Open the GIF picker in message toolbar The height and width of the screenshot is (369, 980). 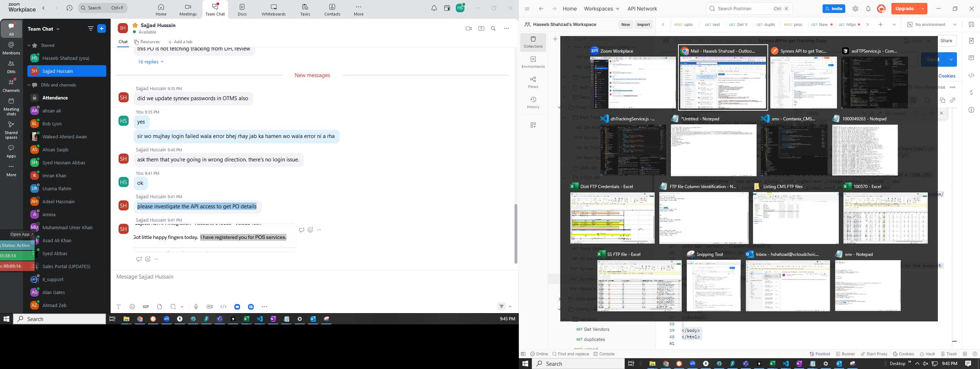point(146,307)
